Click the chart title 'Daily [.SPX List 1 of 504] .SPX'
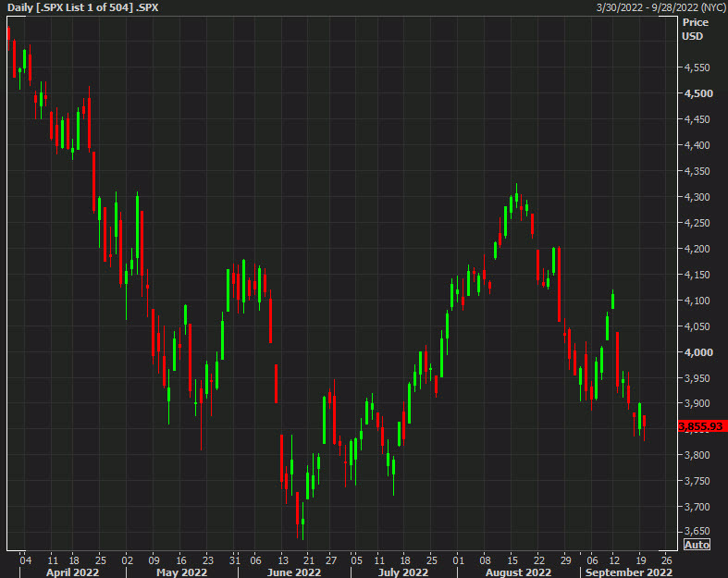 (83, 7)
